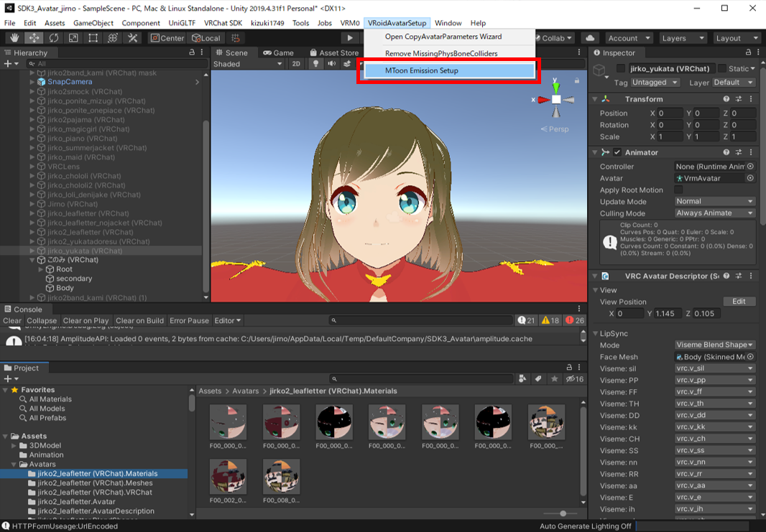766x532 pixels.
Task: Toggle the Static checkbox in Inspector
Action: coord(721,69)
